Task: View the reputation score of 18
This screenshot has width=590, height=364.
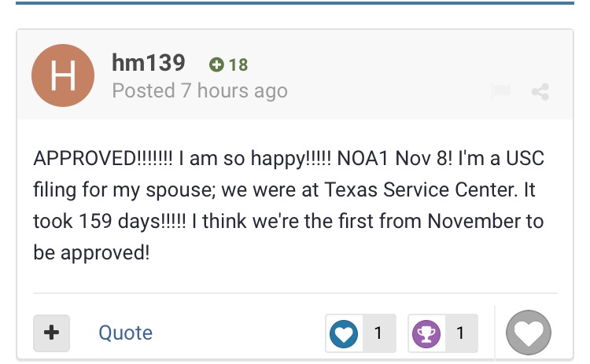Action: pyautogui.click(x=238, y=64)
